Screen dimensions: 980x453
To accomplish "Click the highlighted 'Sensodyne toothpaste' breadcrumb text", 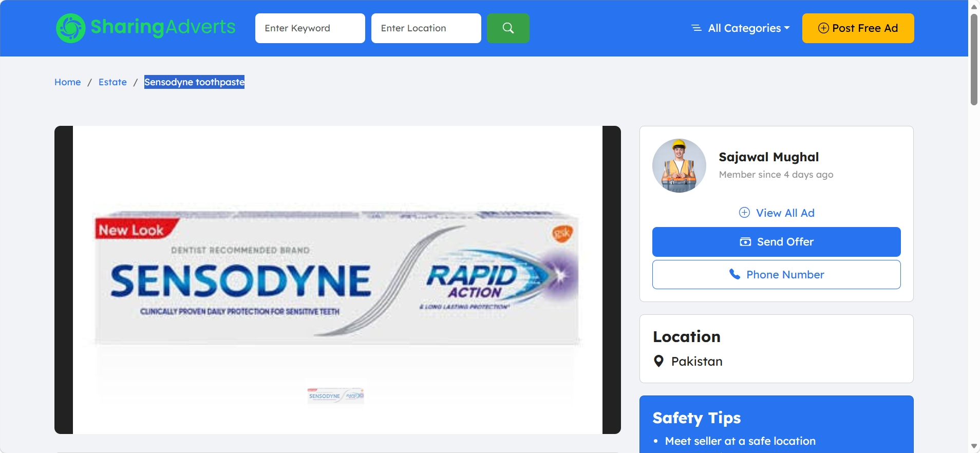I will click(194, 82).
